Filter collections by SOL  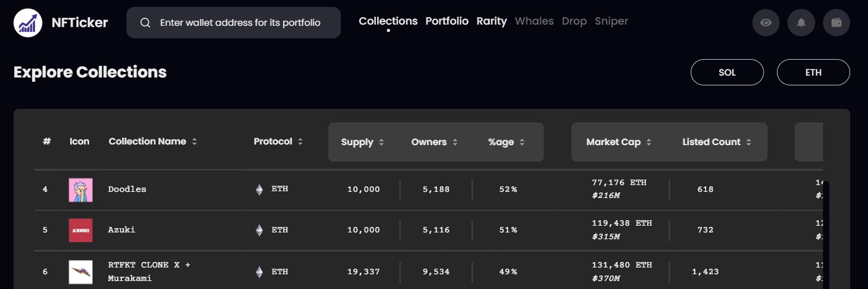click(x=727, y=73)
